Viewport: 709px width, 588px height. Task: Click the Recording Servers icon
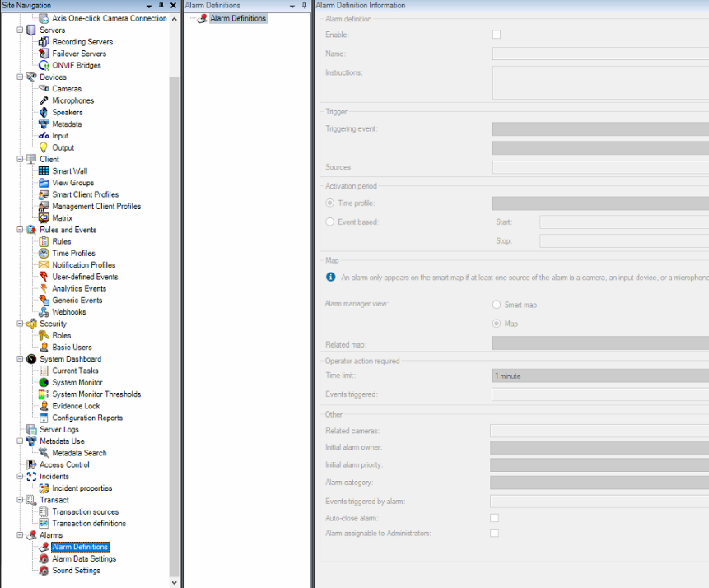point(44,42)
